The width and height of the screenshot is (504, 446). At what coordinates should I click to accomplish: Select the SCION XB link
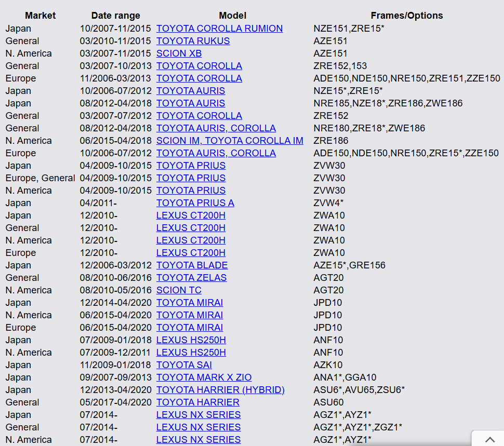click(179, 53)
